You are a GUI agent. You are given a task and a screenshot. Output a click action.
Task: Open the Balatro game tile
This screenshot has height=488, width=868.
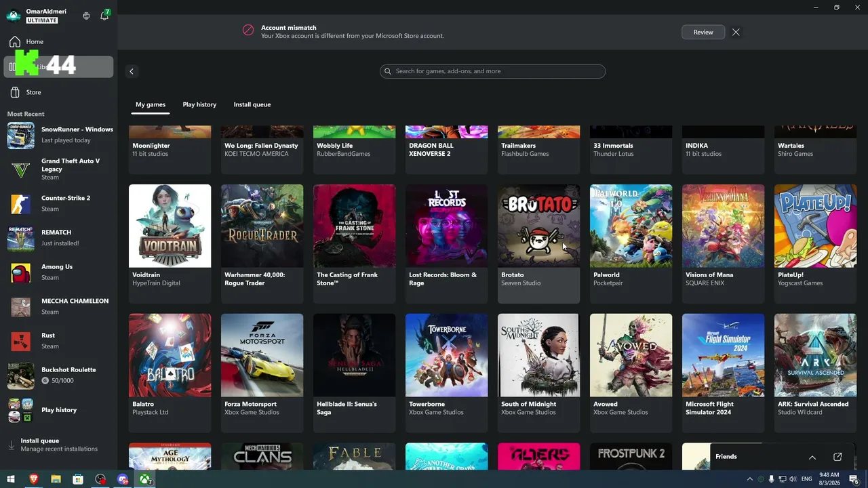[170, 373]
